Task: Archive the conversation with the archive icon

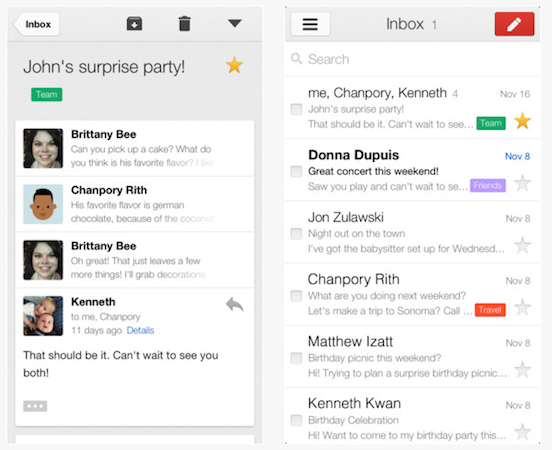Action: click(x=134, y=24)
